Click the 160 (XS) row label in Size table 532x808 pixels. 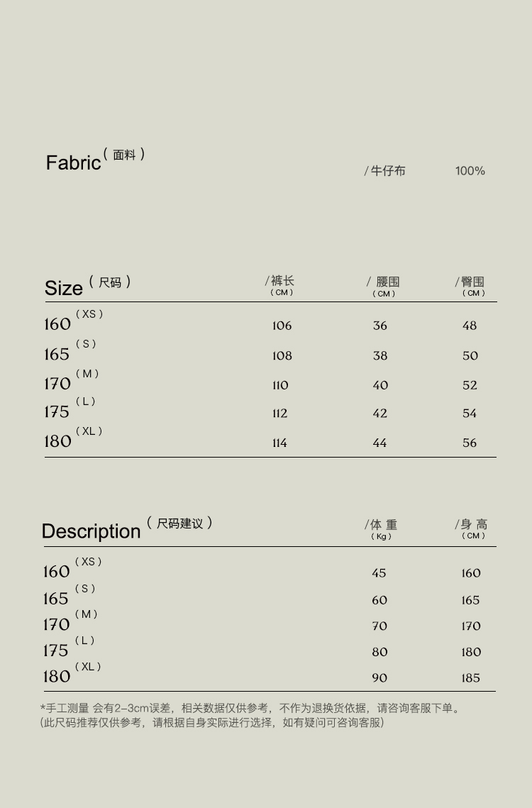tap(58, 324)
